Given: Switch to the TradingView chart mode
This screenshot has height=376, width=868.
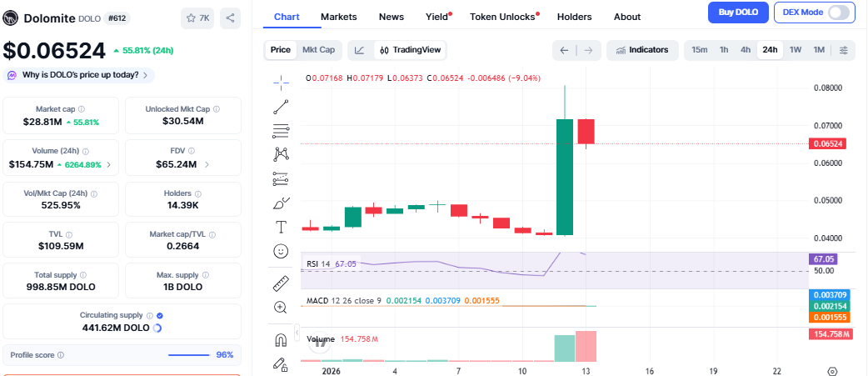Looking at the screenshot, I should [411, 50].
